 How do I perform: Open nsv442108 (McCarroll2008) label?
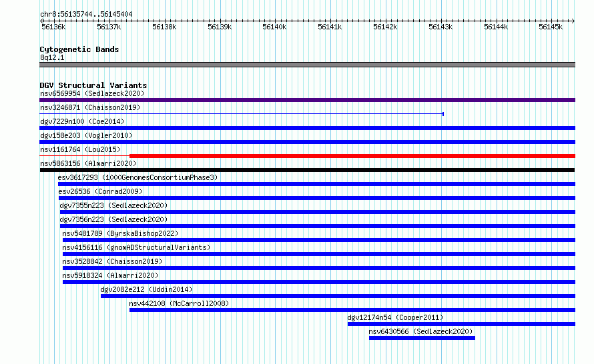[179, 303]
